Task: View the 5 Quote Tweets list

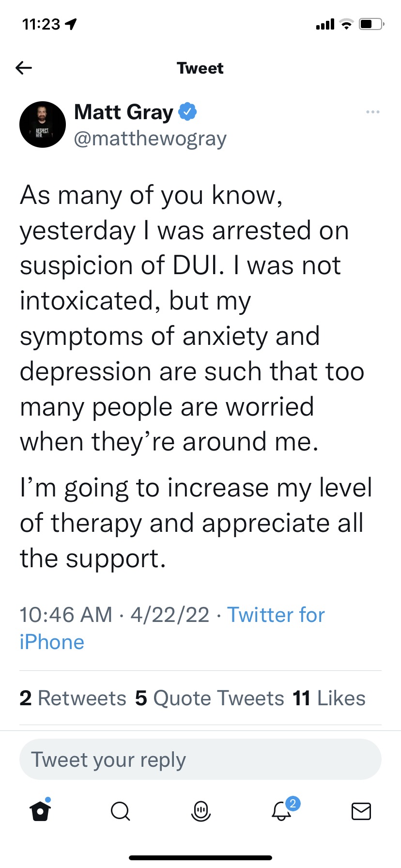Action: pos(209,698)
